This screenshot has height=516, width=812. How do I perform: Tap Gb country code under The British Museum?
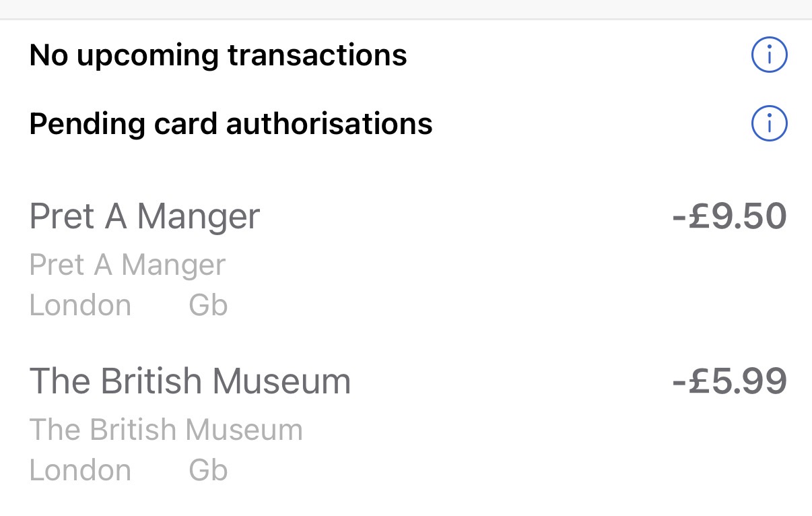pyautogui.click(x=208, y=470)
